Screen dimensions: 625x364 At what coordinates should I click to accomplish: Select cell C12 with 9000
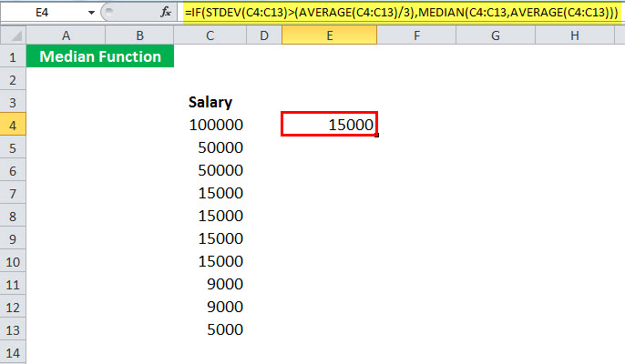coord(210,307)
